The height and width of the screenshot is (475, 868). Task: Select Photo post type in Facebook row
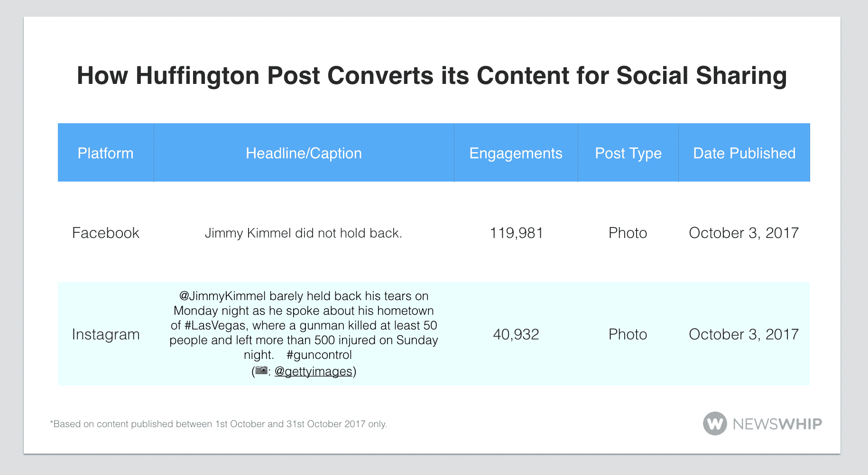coord(628,233)
